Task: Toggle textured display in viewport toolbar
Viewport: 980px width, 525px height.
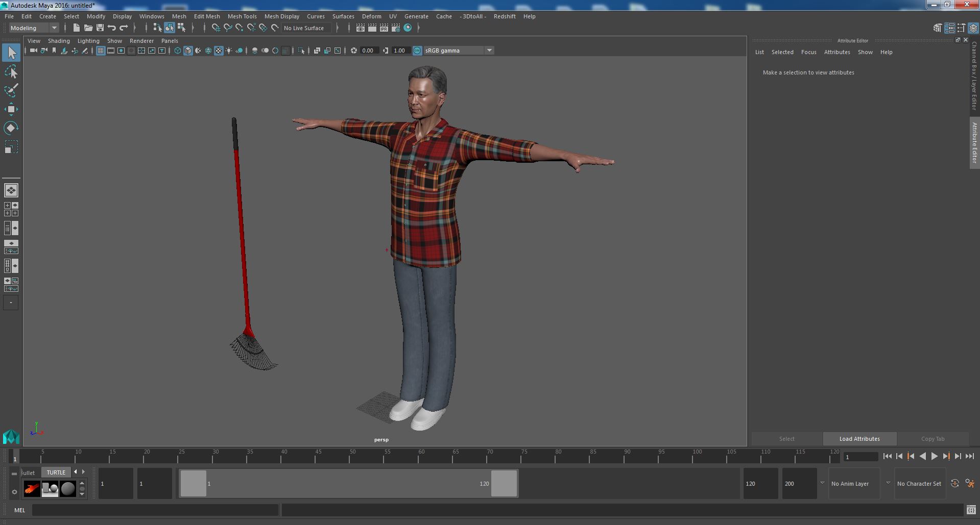Action: click(x=219, y=51)
